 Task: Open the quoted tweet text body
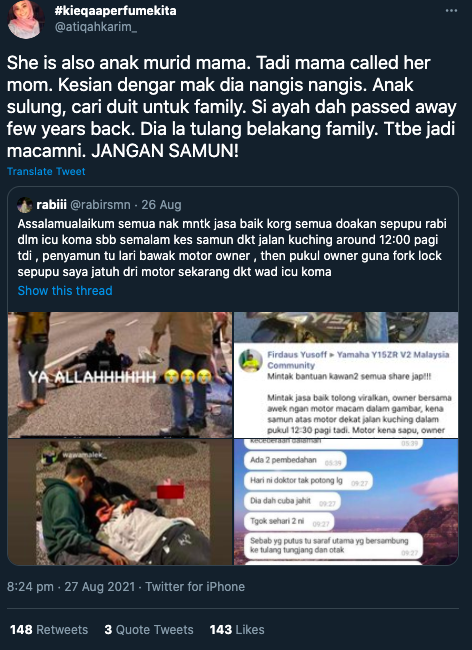pyautogui.click(x=232, y=248)
